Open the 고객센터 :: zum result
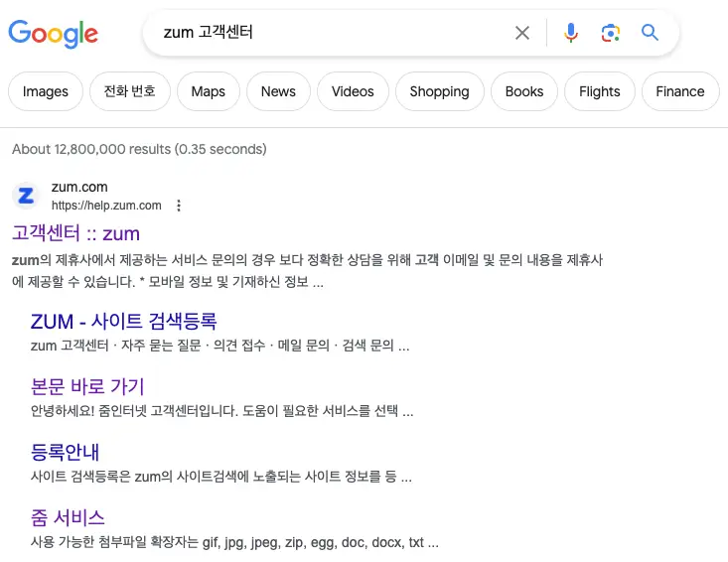The image size is (728, 562). [75, 233]
